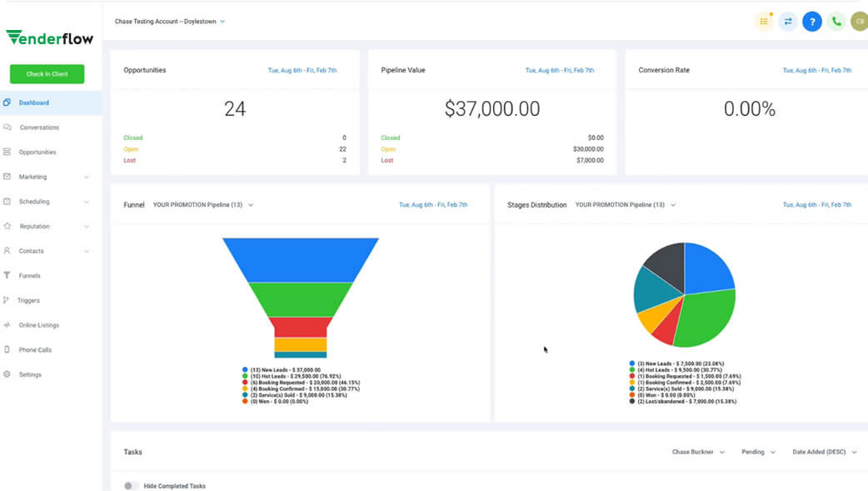Open the Funnel pipeline selector dropdown
The height and width of the screenshot is (491, 868).
[x=203, y=205]
